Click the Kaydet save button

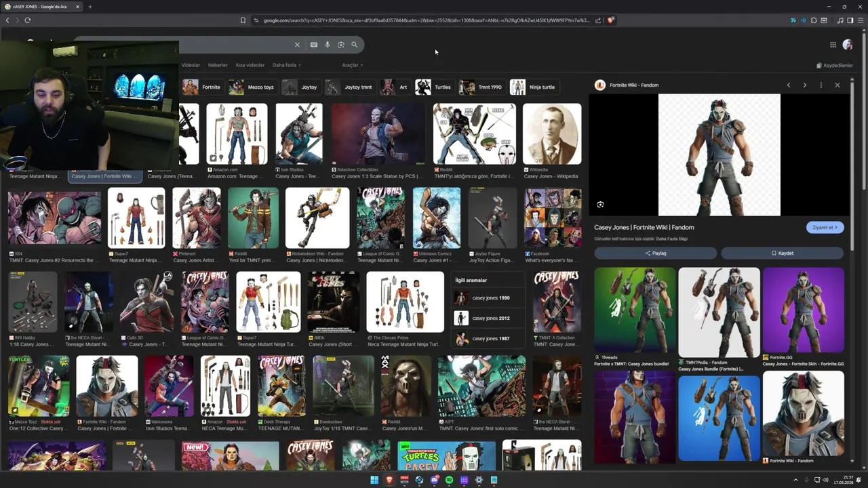point(782,253)
